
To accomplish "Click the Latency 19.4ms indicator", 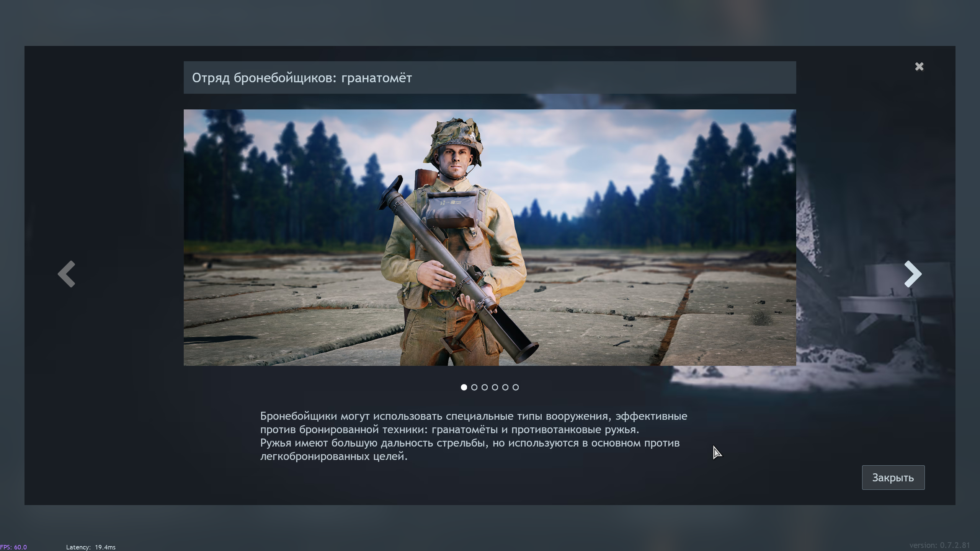I will click(90, 547).
